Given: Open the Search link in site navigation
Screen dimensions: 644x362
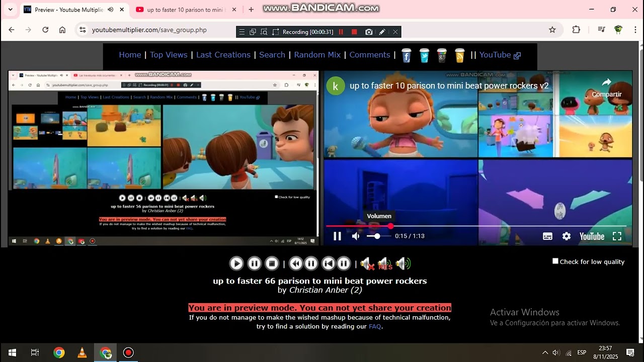Looking at the screenshot, I should (272, 55).
